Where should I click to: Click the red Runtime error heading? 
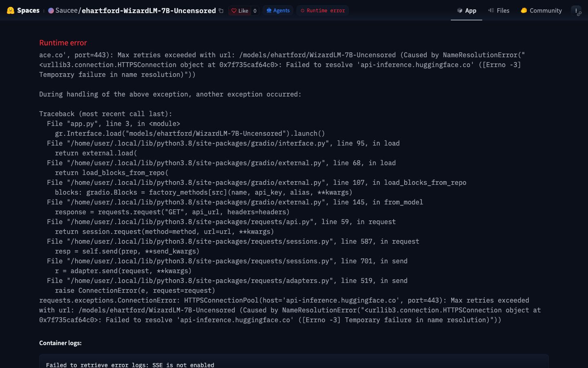[x=63, y=43]
